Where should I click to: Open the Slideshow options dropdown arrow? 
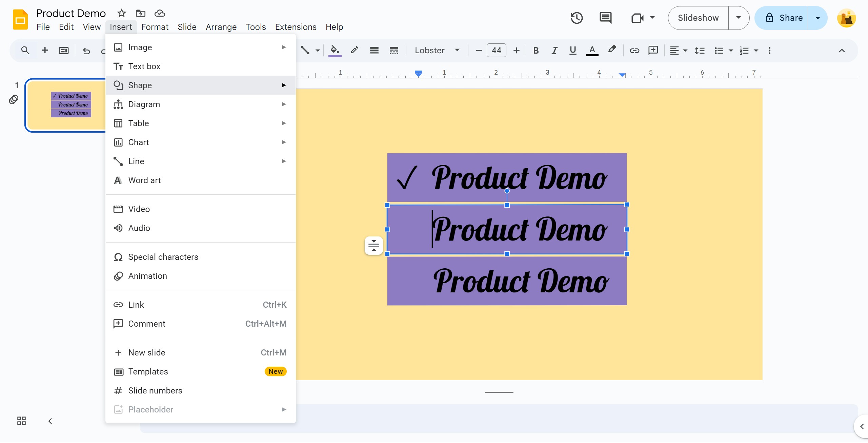[739, 18]
